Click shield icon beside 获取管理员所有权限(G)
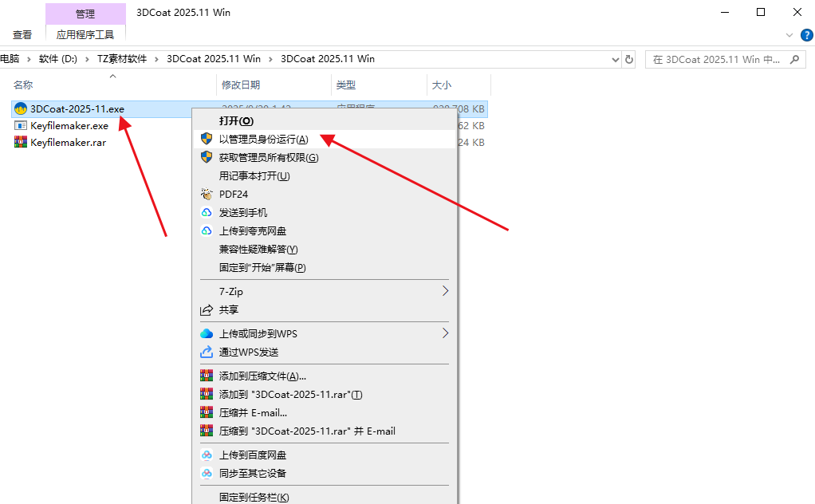Viewport: 815px width, 504px height. pos(207,157)
